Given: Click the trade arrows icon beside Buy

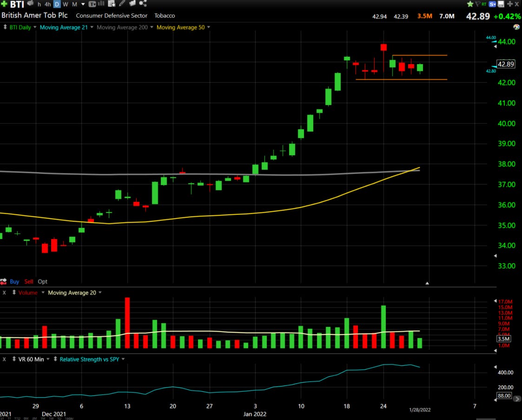Looking at the screenshot, I should [x=3, y=281].
